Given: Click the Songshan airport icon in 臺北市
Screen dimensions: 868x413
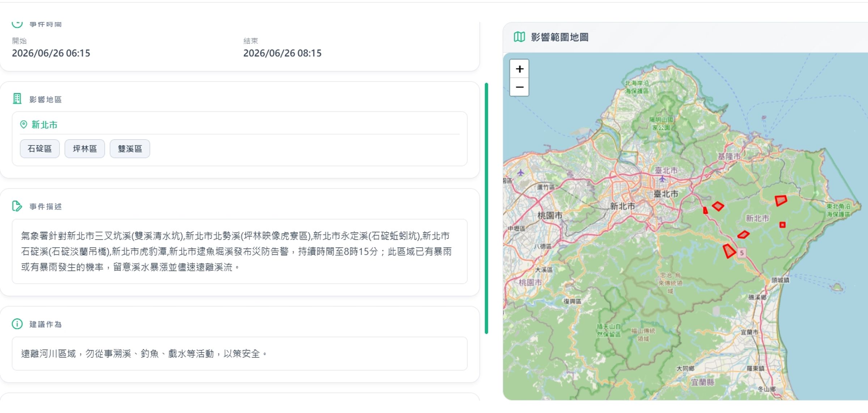Looking at the screenshot, I should pos(662,179).
